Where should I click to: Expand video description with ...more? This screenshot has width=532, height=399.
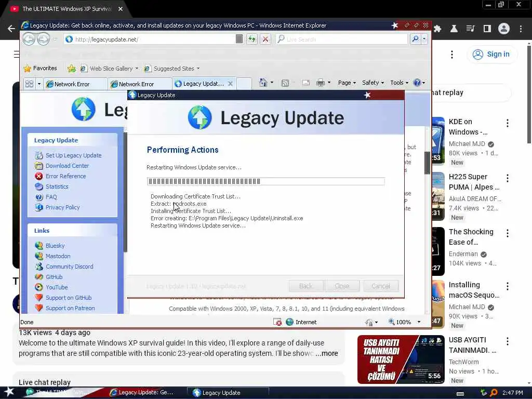[x=326, y=353]
